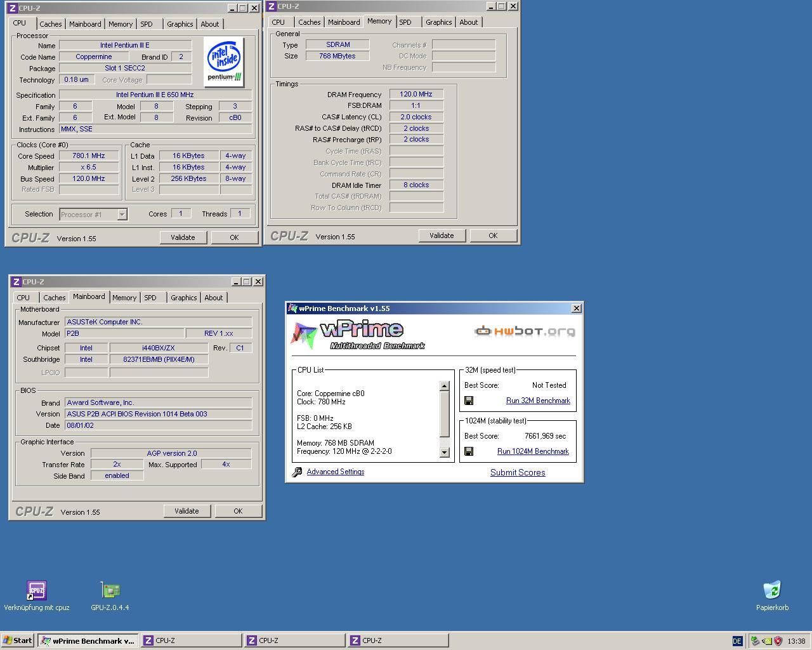
Task: Click OK in the Mainboard window
Action: pos(238,511)
